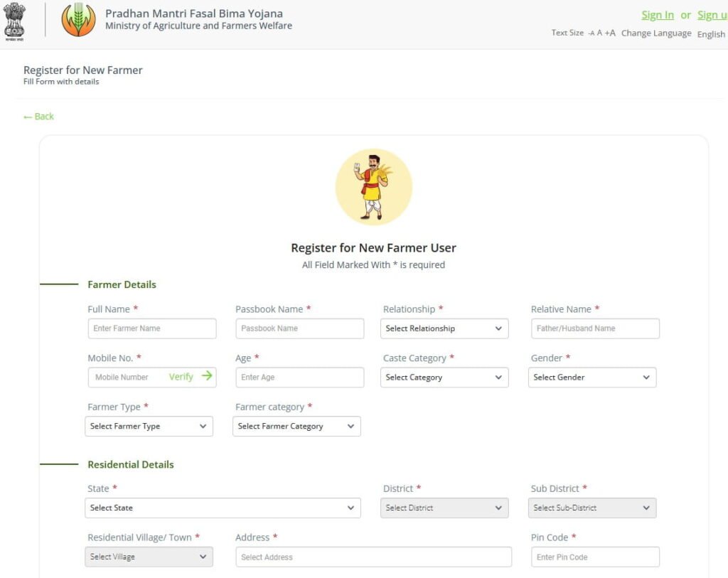The image size is (728, 578).
Task: Click the Pradhan Mantri Fasal Bima Yojana title
Action: tap(194, 14)
